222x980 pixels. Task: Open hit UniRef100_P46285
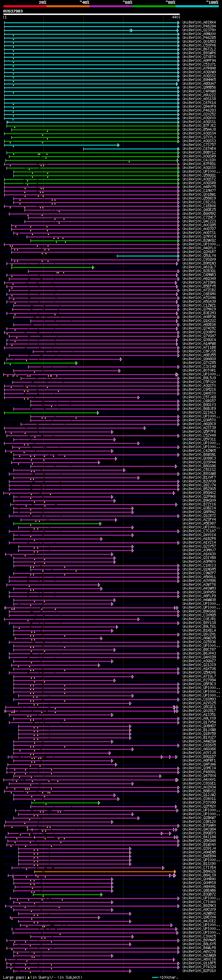199,38
